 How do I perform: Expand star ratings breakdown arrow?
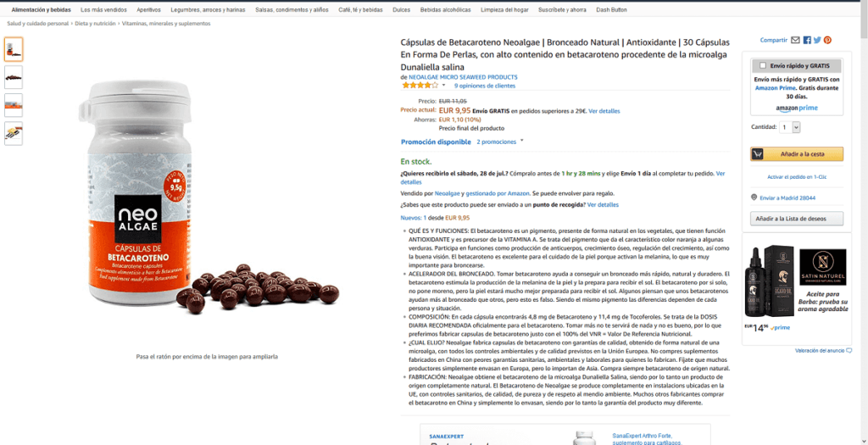pyautogui.click(x=443, y=86)
